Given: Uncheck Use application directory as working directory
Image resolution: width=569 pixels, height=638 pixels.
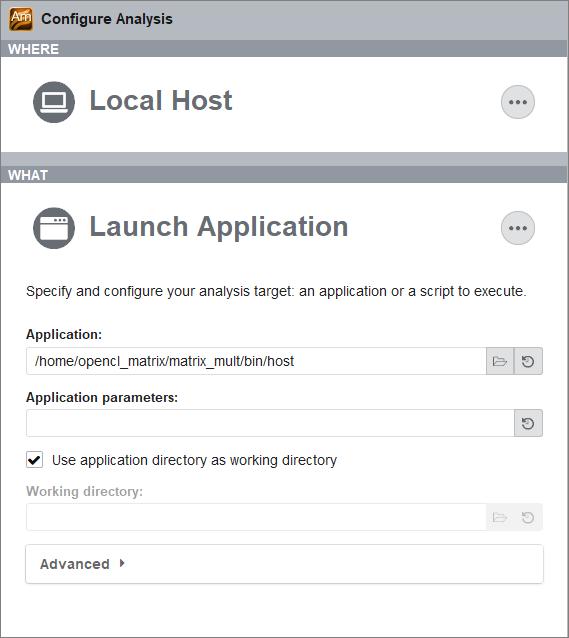Looking at the screenshot, I should click(34, 460).
